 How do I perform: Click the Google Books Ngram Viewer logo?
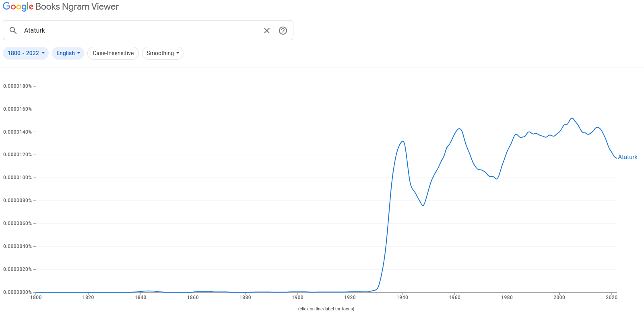pos(61,7)
